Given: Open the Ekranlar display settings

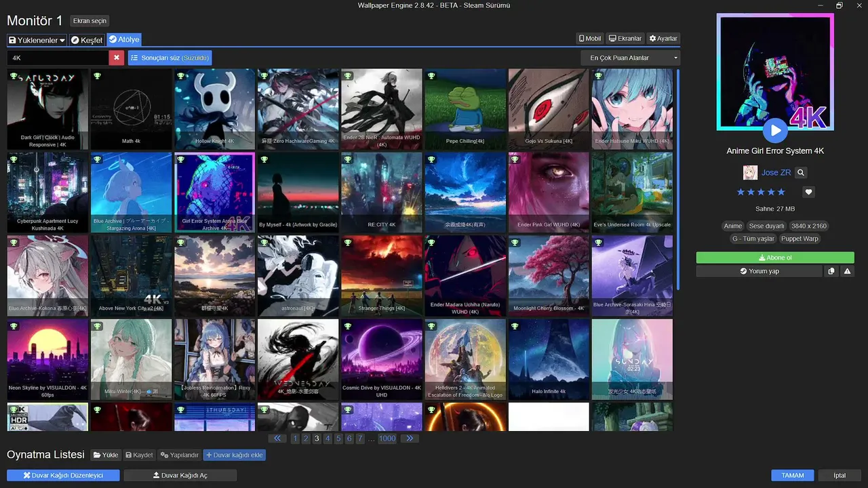Looking at the screenshot, I should [625, 39].
